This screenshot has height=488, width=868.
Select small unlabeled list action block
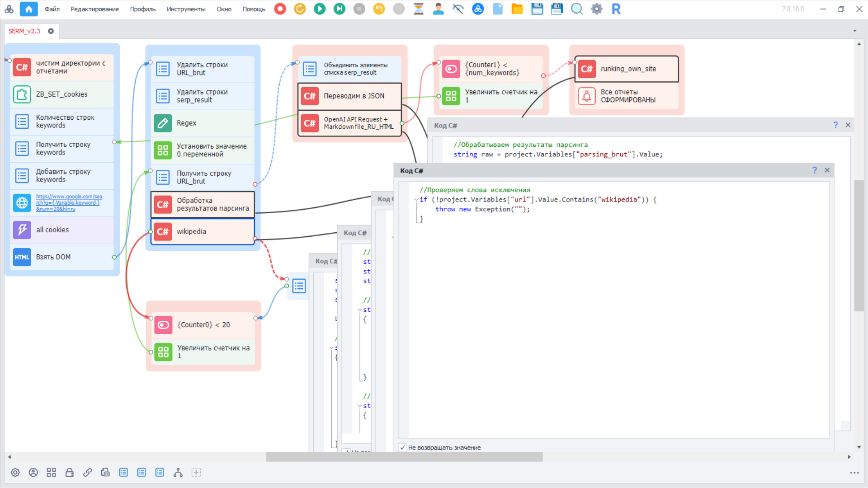click(299, 286)
